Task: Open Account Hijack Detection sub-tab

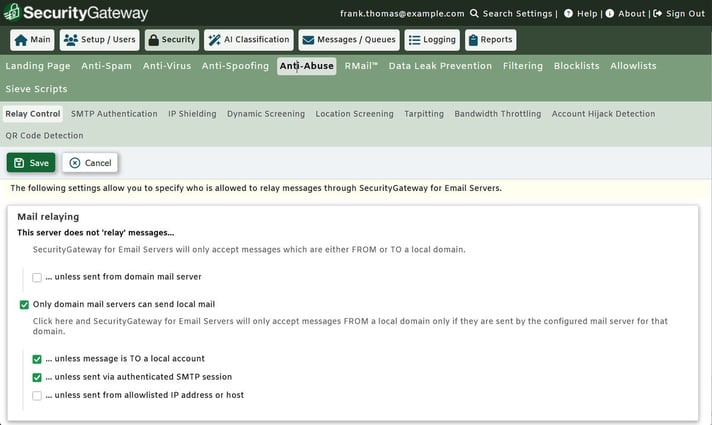Action: pos(603,114)
